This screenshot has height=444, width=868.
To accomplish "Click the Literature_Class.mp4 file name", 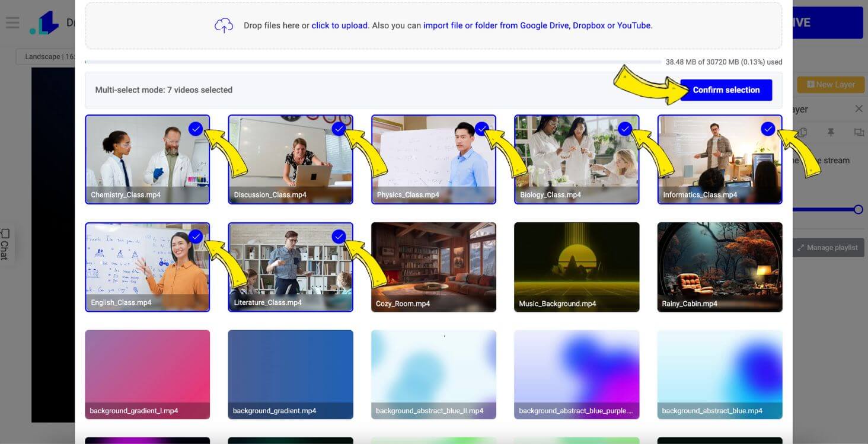I will pyautogui.click(x=267, y=303).
